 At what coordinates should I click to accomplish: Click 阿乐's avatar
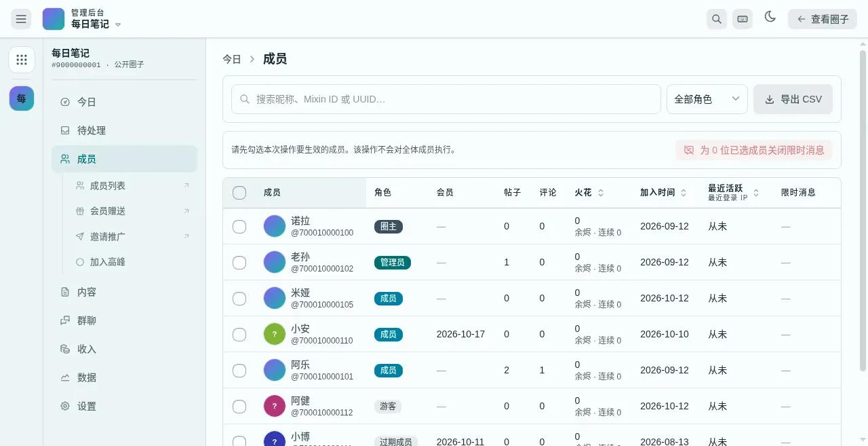275,370
